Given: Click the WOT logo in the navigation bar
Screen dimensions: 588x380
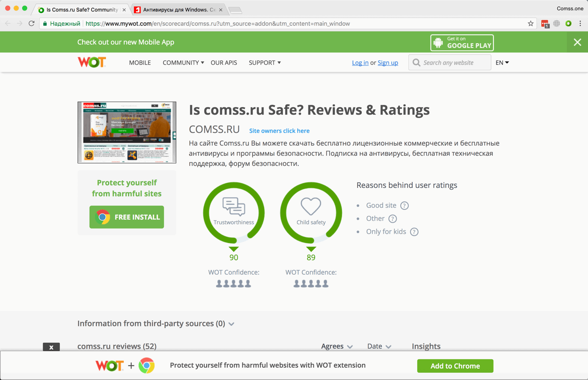Looking at the screenshot, I should tap(92, 63).
